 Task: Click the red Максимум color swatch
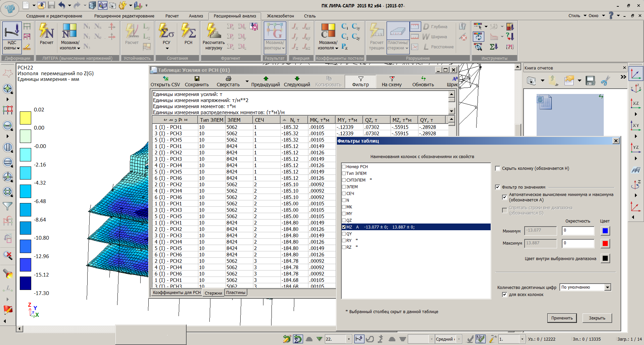605,243
